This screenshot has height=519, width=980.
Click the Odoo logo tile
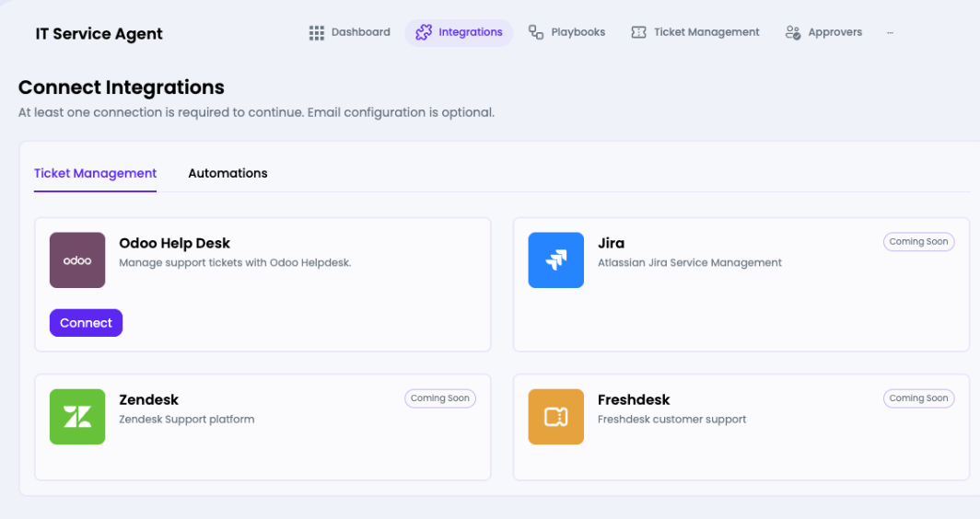coord(77,259)
